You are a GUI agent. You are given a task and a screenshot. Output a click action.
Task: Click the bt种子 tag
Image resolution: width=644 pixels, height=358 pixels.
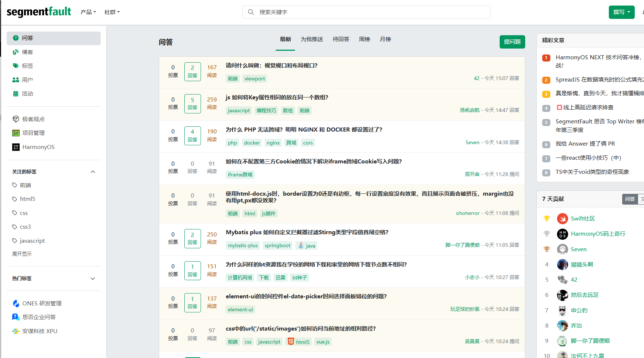click(x=299, y=278)
